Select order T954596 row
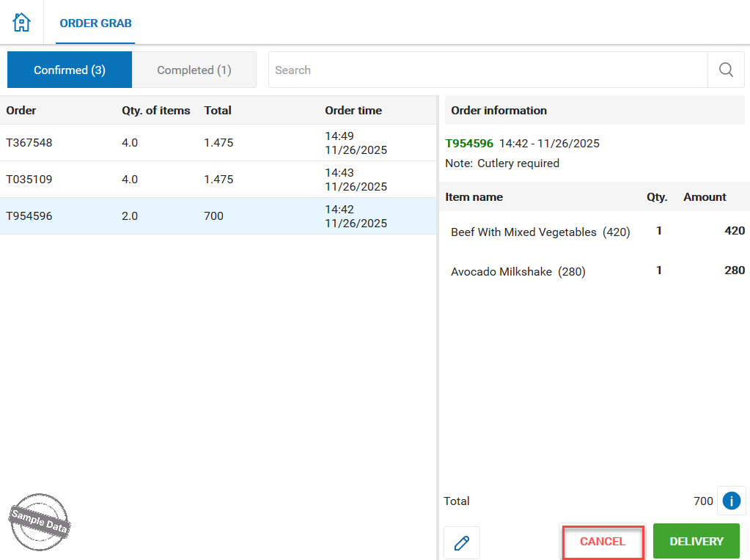750x560 pixels. 218,216
